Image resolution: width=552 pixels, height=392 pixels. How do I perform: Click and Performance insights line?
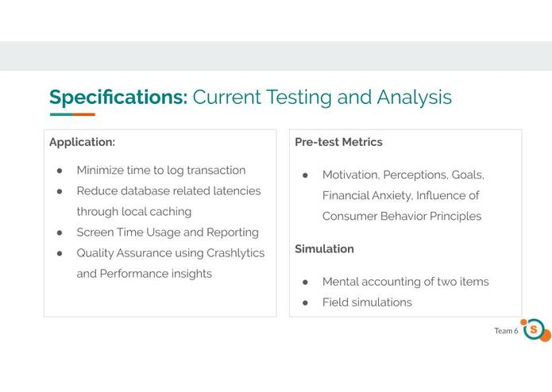point(145,274)
